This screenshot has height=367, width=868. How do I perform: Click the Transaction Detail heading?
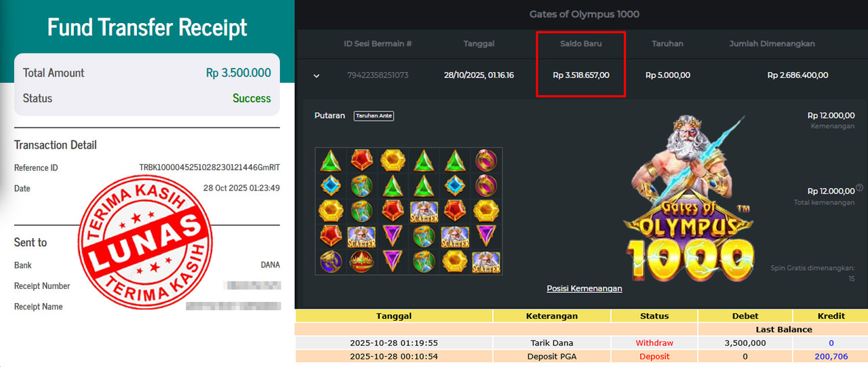56,145
